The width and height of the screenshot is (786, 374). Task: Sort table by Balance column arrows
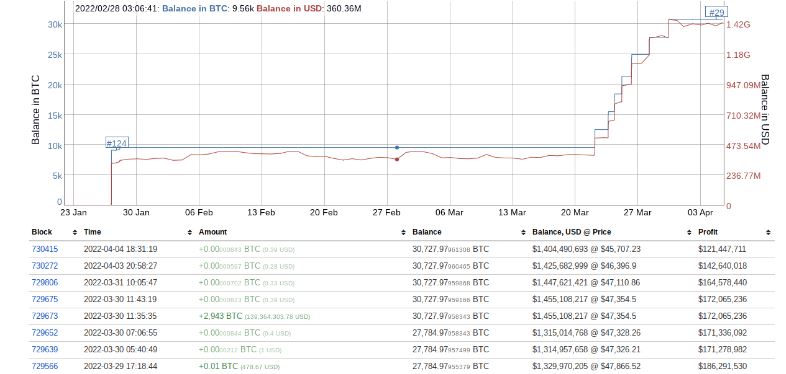[524, 232]
